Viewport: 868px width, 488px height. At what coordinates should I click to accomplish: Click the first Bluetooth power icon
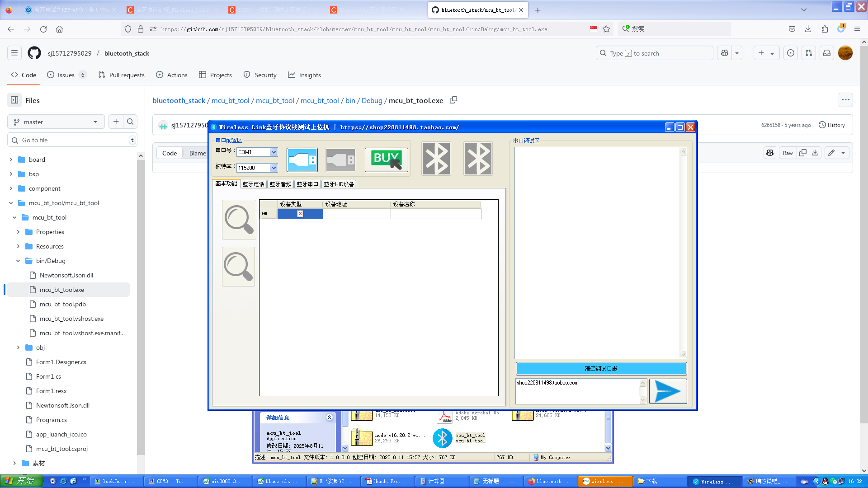[x=436, y=159]
